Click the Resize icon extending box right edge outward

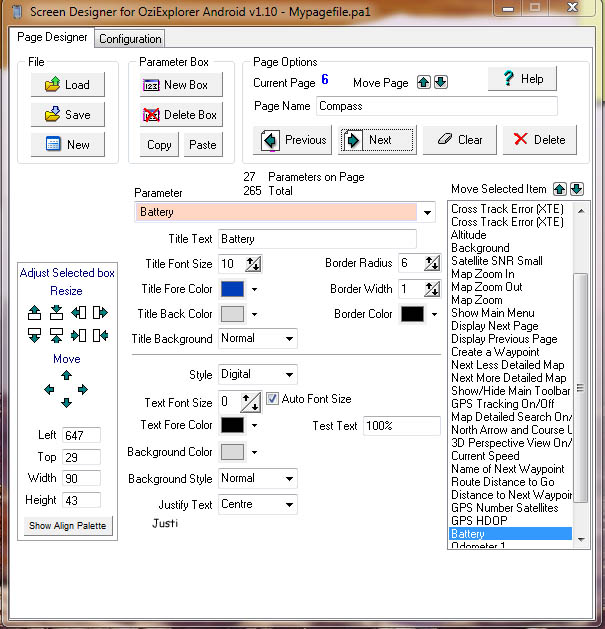click(100, 312)
